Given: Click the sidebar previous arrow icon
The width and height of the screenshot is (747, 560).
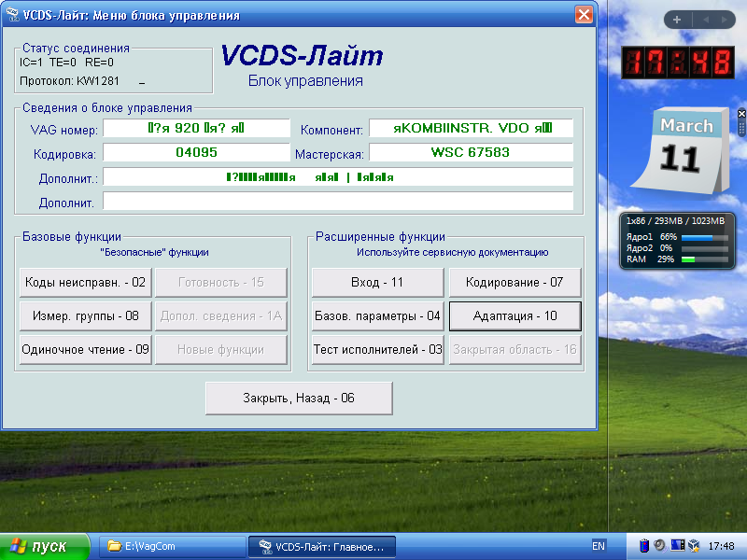Looking at the screenshot, I should (x=706, y=20).
